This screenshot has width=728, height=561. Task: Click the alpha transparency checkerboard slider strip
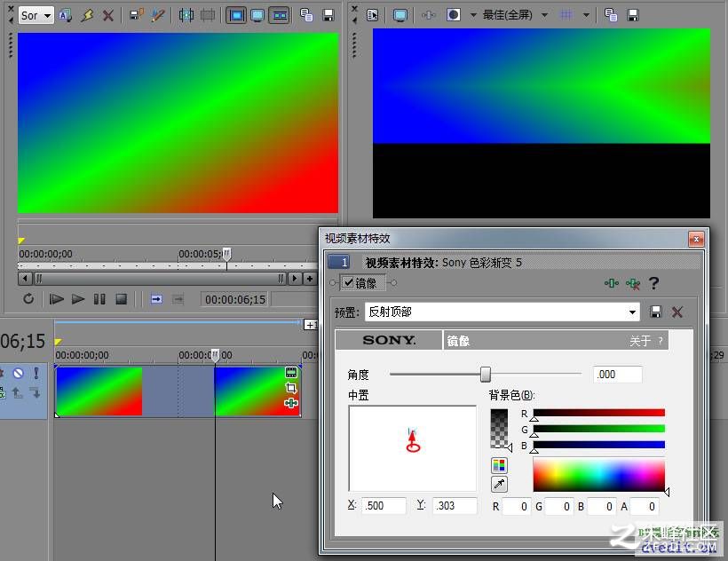point(499,428)
